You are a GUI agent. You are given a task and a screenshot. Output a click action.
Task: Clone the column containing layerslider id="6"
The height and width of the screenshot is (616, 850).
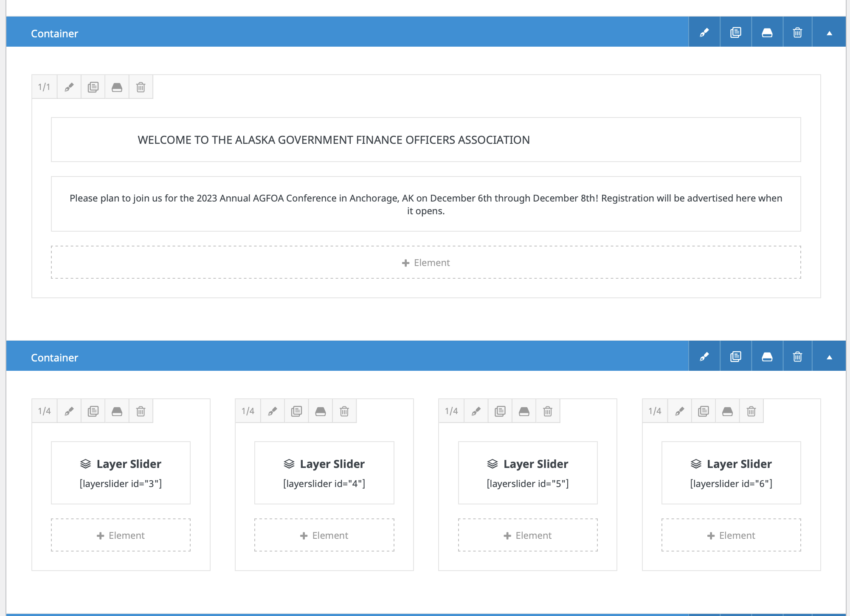[x=704, y=411]
